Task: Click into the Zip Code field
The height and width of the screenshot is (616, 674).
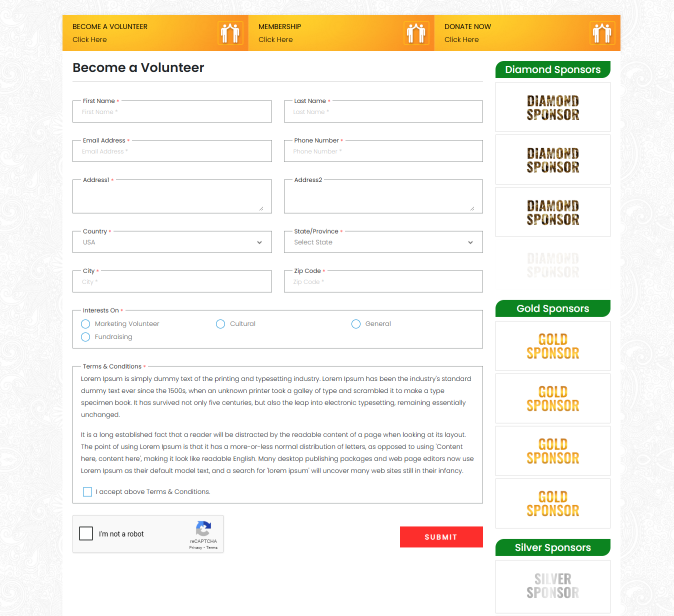Action: pos(383,282)
